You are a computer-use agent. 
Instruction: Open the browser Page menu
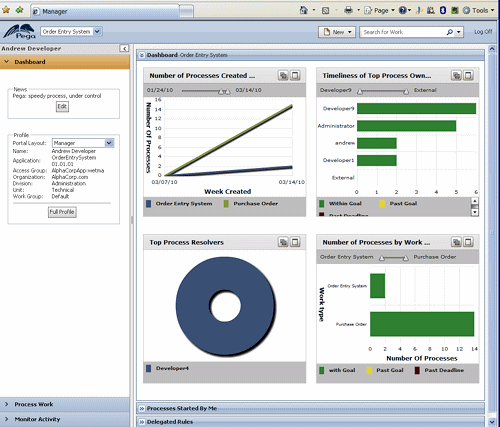click(379, 11)
